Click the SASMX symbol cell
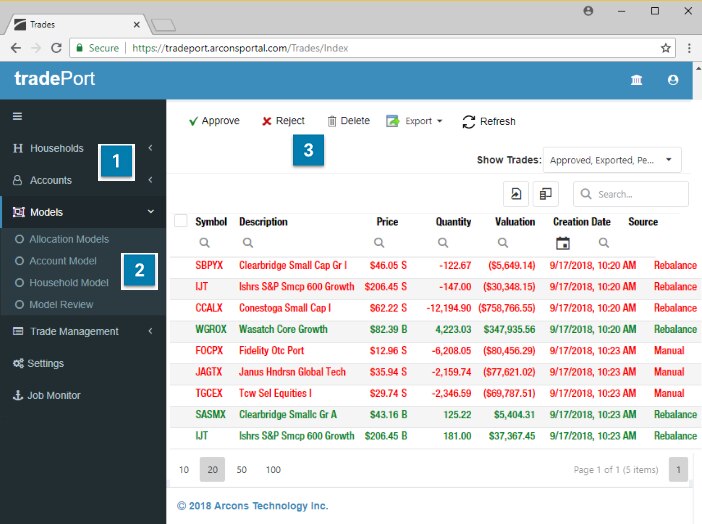Image resolution: width=702 pixels, height=524 pixels. click(210, 414)
